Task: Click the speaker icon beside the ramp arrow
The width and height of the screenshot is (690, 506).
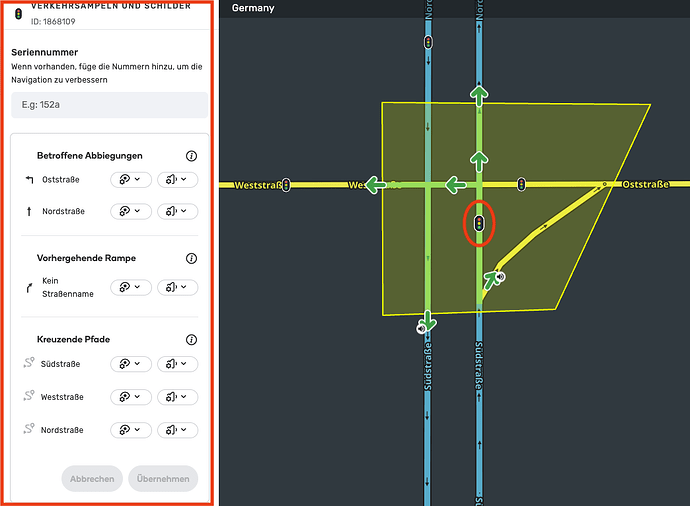Action: (x=499, y=277)
